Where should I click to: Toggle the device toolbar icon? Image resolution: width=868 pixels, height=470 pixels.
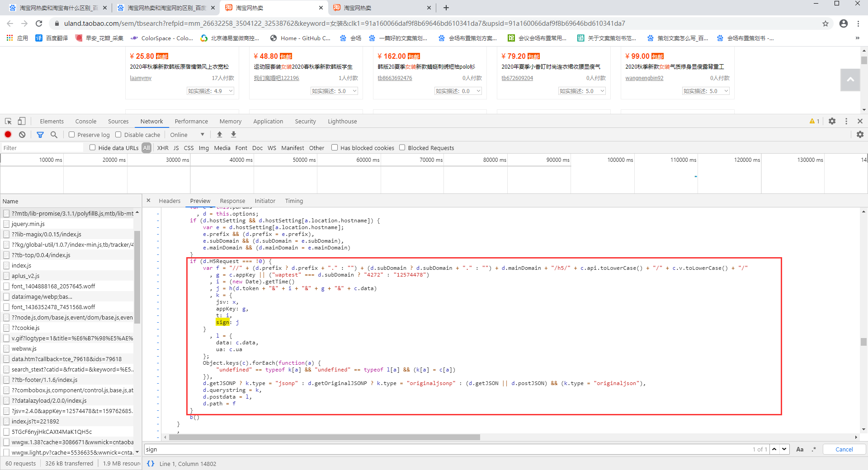click(22, 121)
